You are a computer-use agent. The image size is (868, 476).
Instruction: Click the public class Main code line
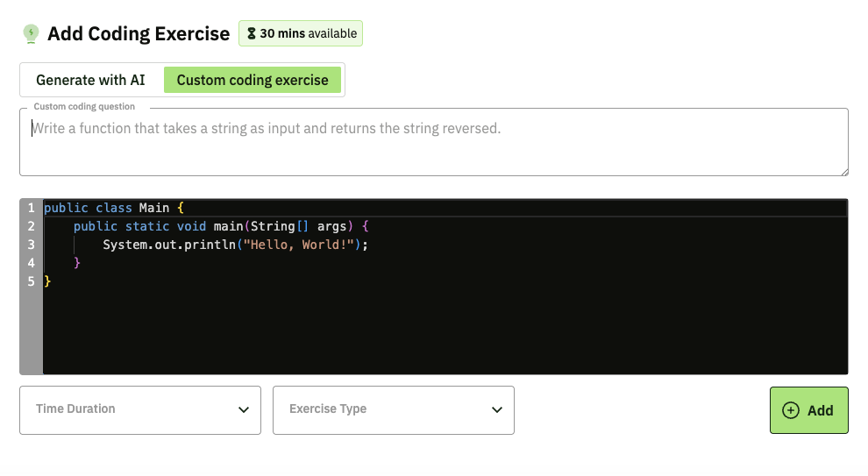pyautogui.click(x=114, y=208)
